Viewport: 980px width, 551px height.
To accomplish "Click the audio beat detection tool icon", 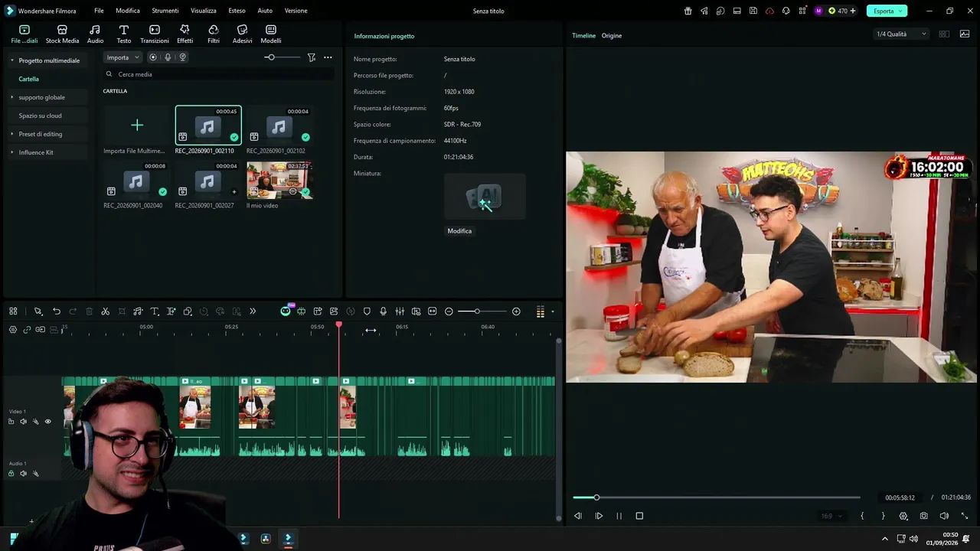I will [138, 311].
